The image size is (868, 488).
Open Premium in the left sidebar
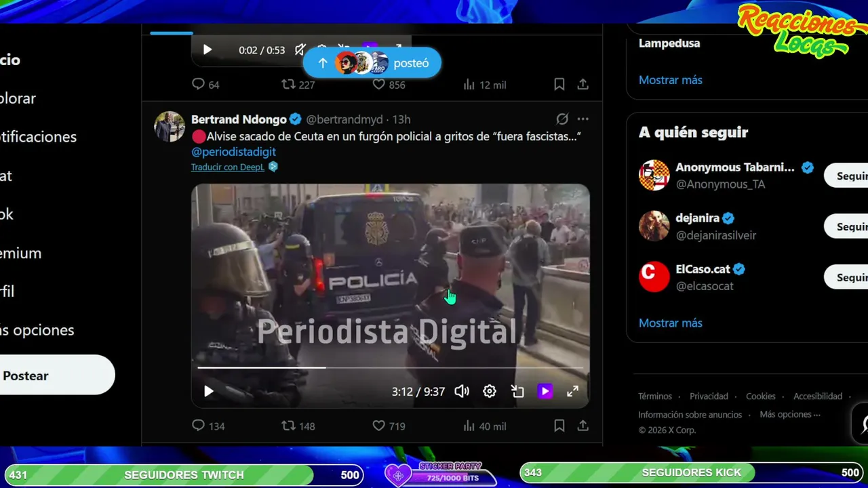20,253
